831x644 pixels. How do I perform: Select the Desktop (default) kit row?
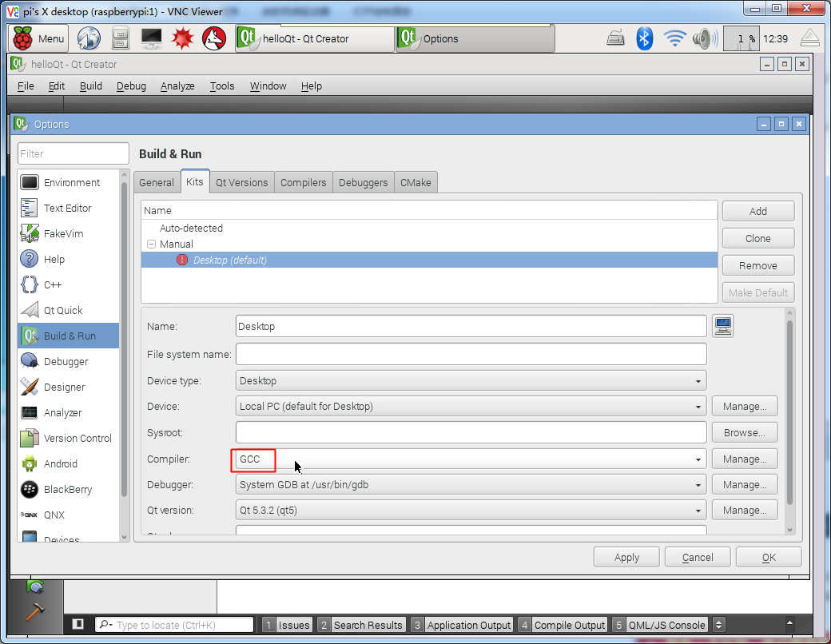click(429, 260)
